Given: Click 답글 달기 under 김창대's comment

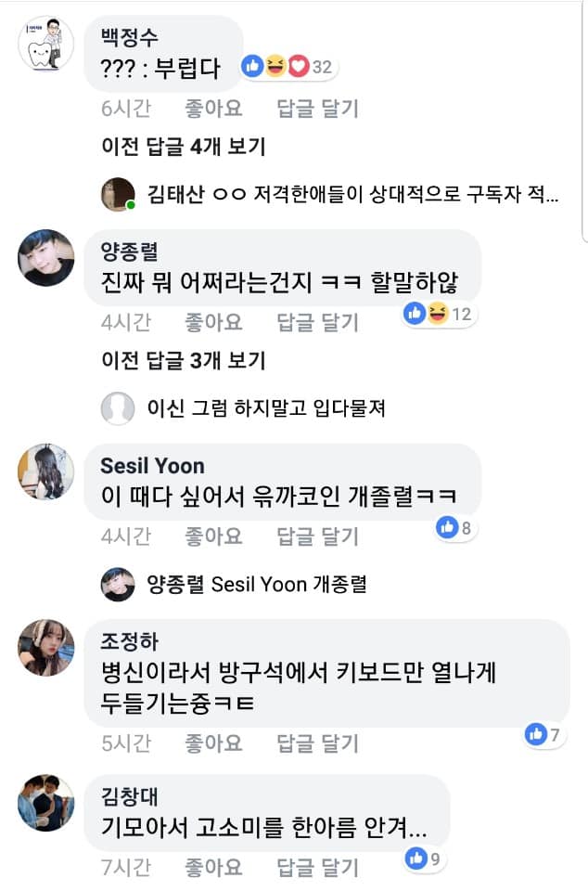Looking at the screenshot, I should click(x=317, y=867).
